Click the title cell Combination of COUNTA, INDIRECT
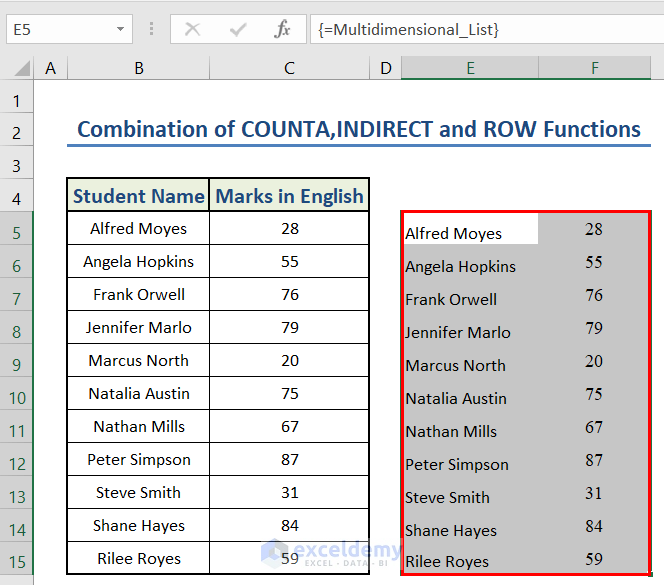Screen dimensions: 664x585 tap(358, 129)
